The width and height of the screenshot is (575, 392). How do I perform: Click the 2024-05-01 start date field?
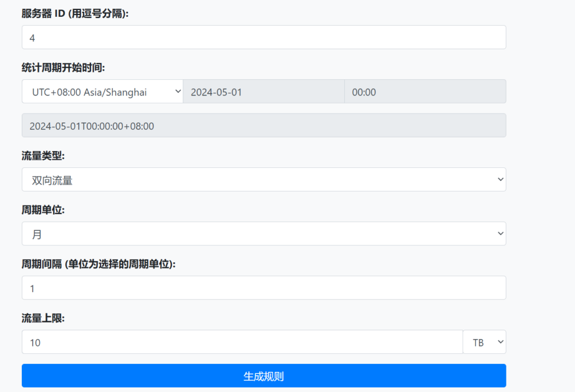(x=263, y=92)
